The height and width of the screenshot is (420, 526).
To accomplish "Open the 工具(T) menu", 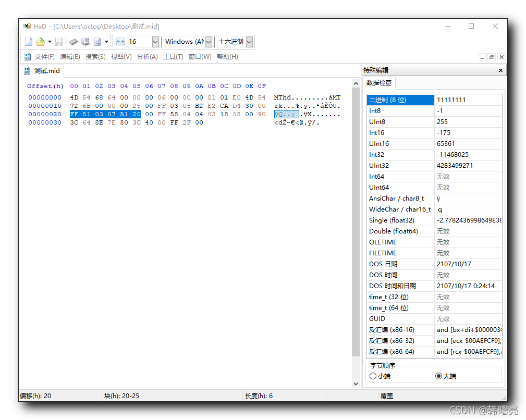I will click(173, 57).
